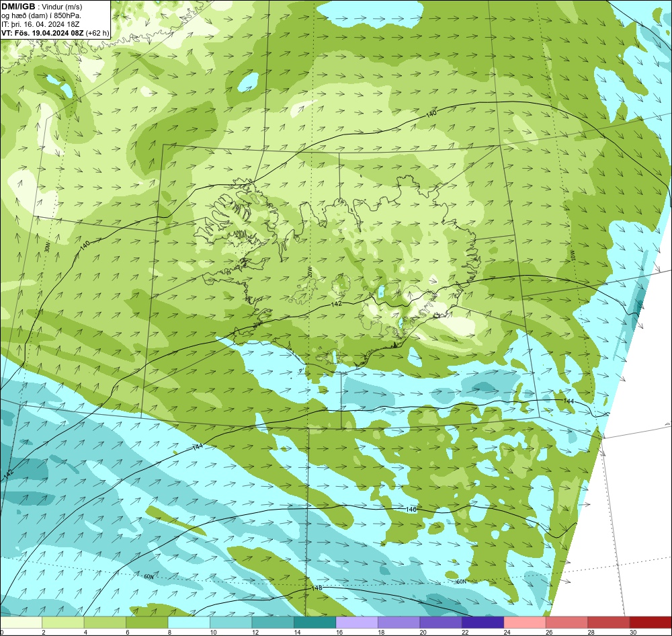Select the light yellow-green 2–4 m/s legend swatch
This screenshot has width=672, height=636.
click(63, 623)
